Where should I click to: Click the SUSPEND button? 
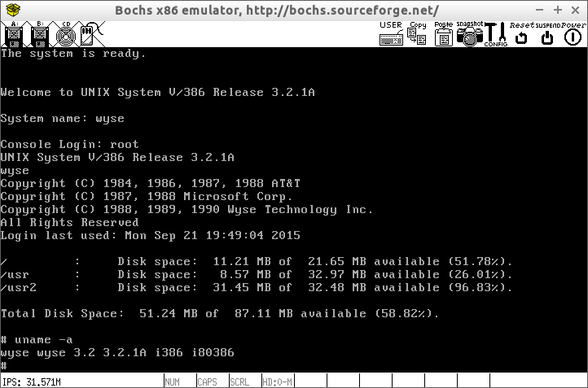(548, 34)
